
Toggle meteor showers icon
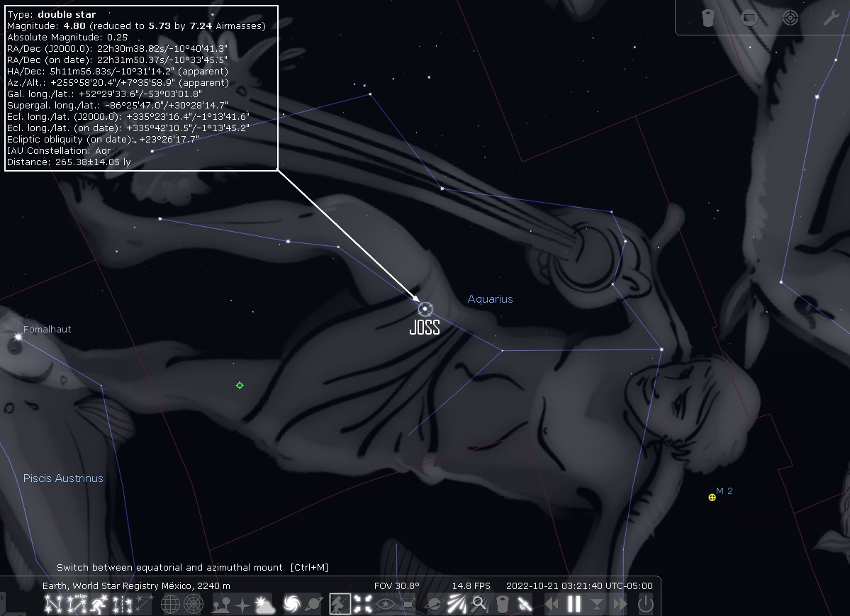tap(457, 604)
